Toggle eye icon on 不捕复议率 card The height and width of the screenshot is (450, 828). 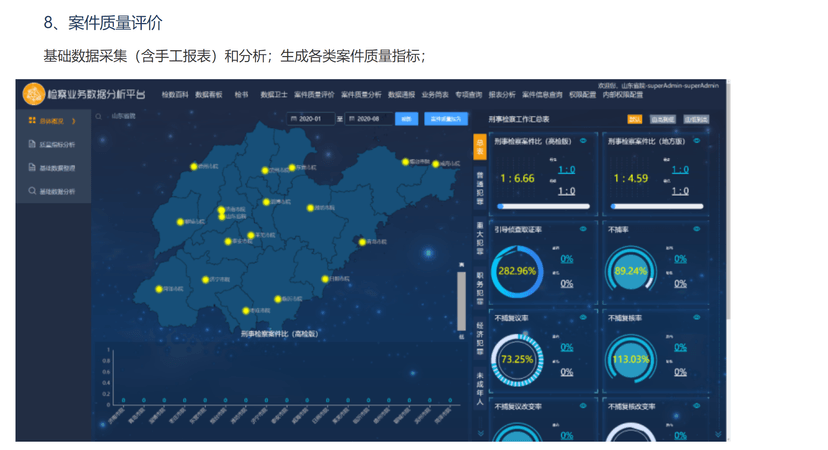coord(584,317)
